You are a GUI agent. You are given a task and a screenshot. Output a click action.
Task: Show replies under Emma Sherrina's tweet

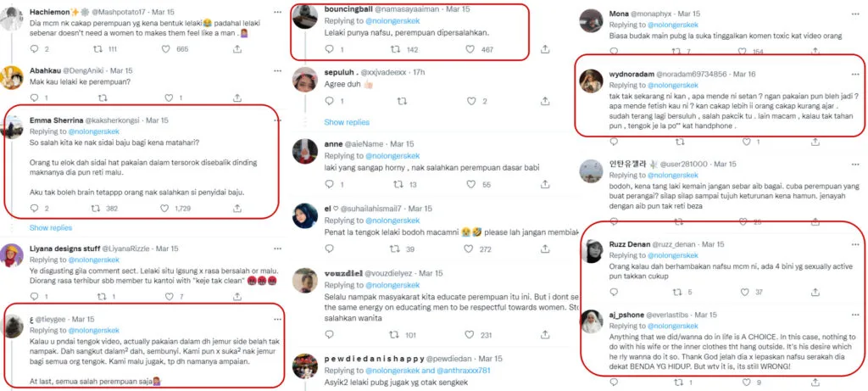51,228
